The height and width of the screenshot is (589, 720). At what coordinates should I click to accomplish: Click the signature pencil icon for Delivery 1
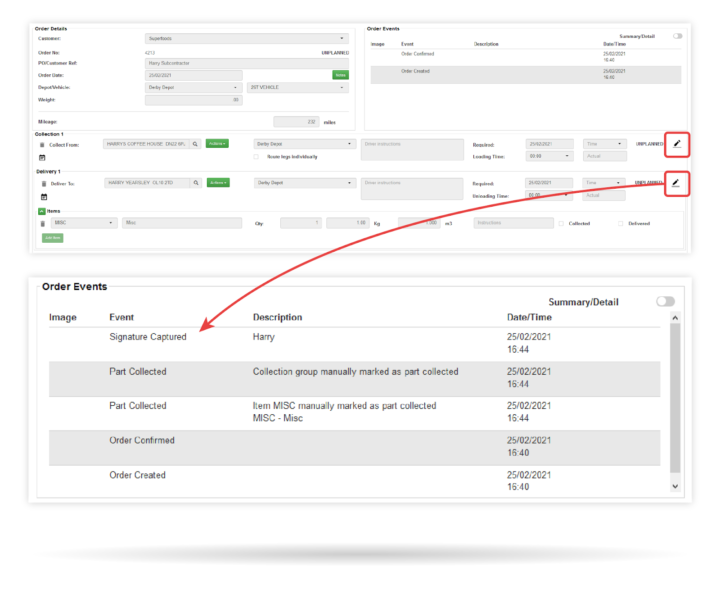[x=676, y=183]
